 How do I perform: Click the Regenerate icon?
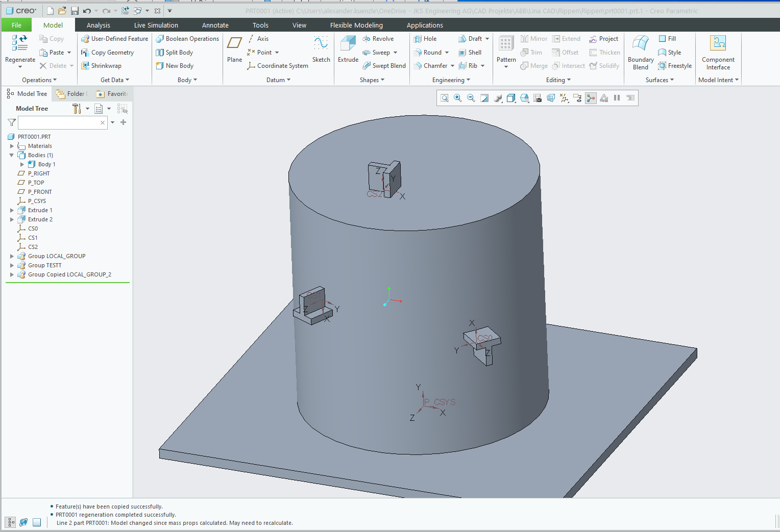pyautogui.click(x=20, y=44)
